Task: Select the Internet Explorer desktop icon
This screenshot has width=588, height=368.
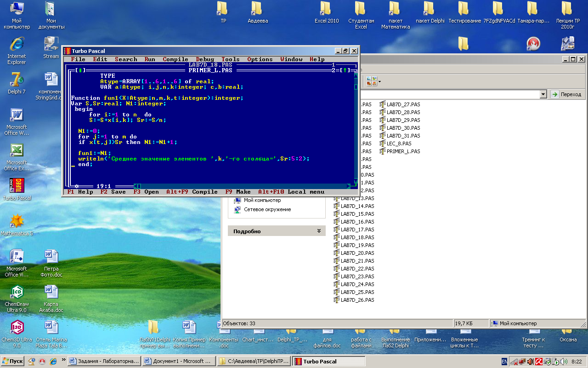Action: pos(17,51)
